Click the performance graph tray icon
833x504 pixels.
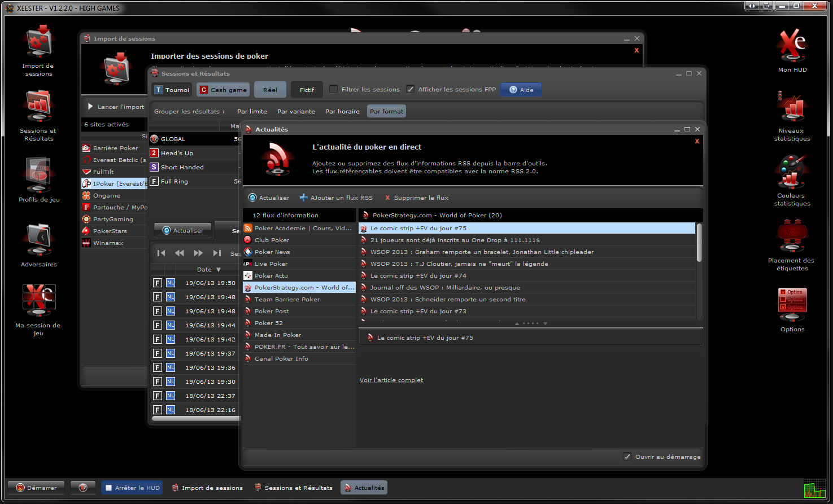click(814, 489)
